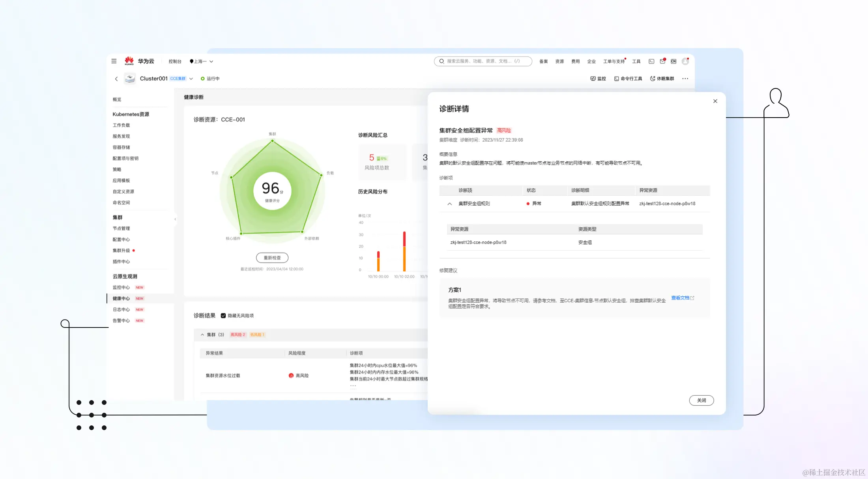Open the user avatar account menu
Image resolution: width=868 pixels, height=479 pixels.
[x=685, y=62]
